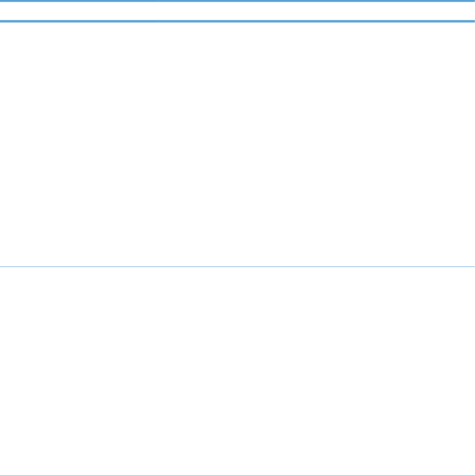Screen dimensions: 475x476
Task: Click center of the second table row
Action: coord(237,371)
